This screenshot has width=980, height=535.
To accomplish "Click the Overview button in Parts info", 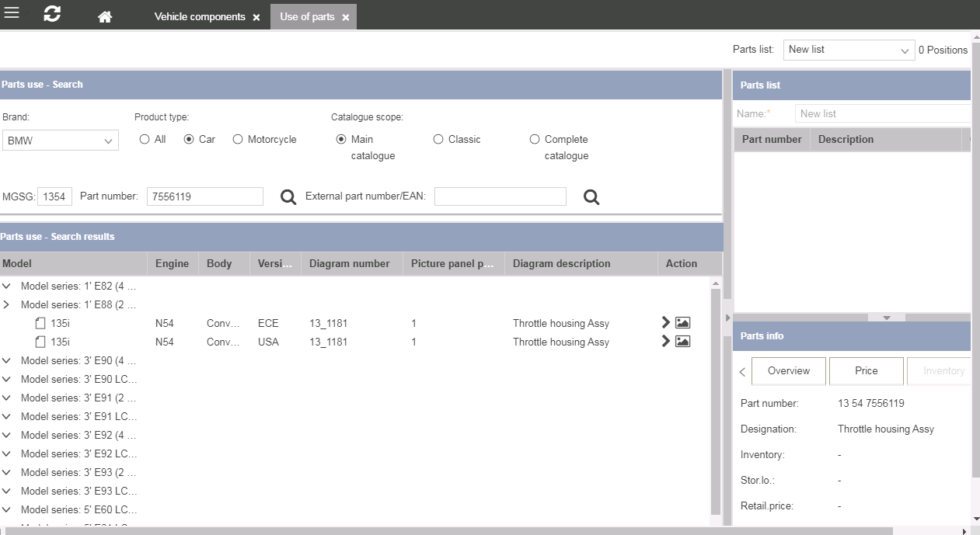I will pyautogui.click(x=788, y=371).
